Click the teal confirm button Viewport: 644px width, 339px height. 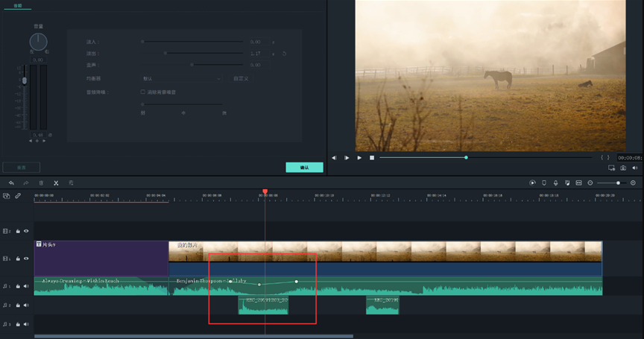click(x=304, y=168)
